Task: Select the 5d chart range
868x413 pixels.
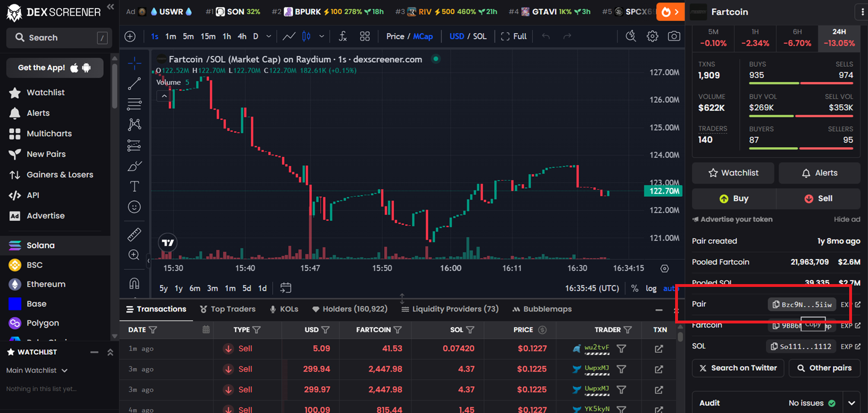Action: pyautogui.click(x=247, y=288)
